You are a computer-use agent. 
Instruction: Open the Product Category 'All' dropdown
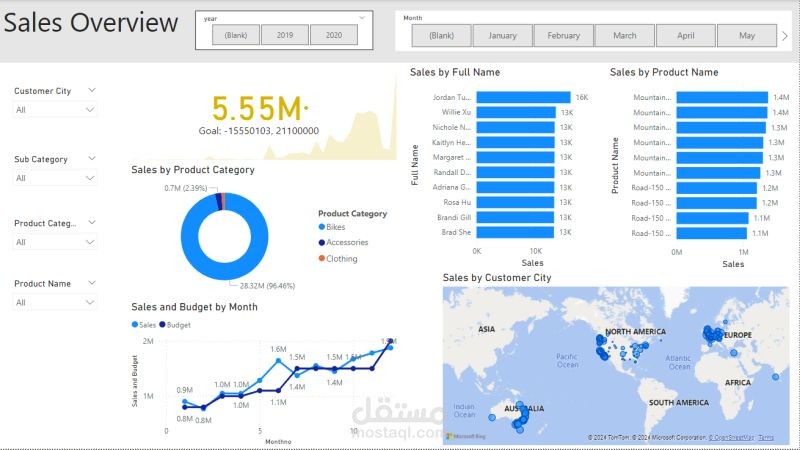tap(55, 242)
